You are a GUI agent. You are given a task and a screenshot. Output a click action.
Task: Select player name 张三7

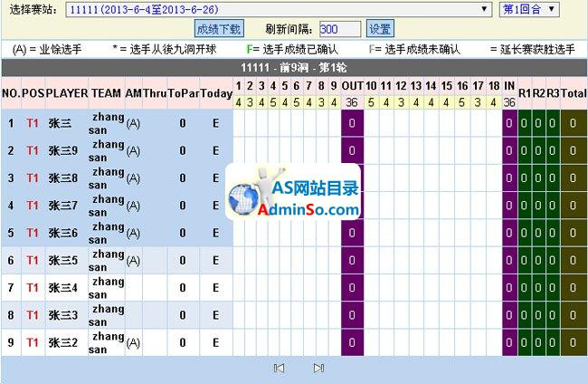click(62, 206)
